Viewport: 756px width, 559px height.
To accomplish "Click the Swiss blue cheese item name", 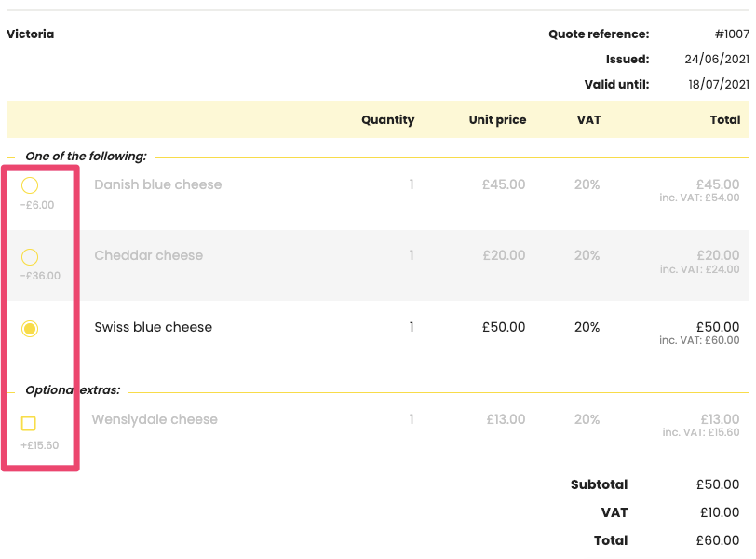I will (154, 327).
